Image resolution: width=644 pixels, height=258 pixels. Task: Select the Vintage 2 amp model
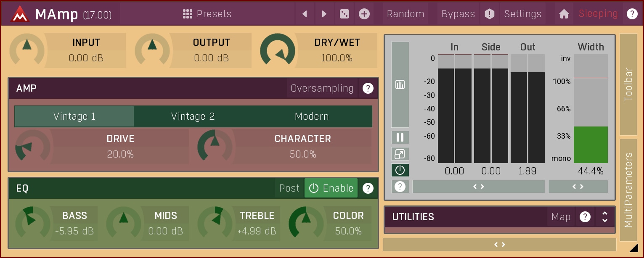[193, 116]
